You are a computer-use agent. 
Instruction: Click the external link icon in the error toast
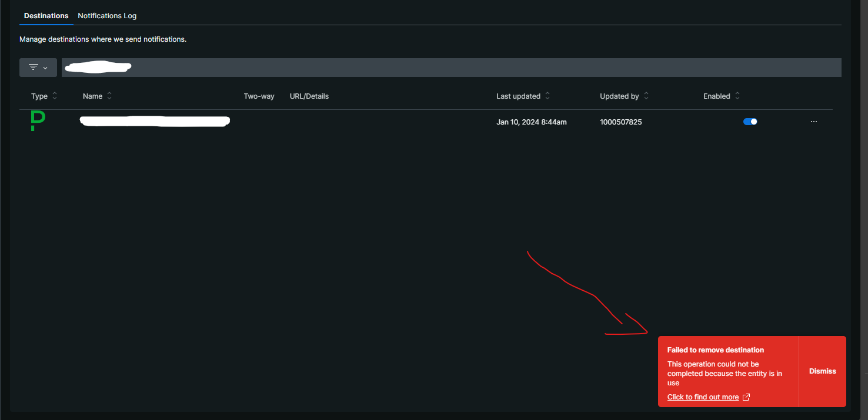pos(746,397)
